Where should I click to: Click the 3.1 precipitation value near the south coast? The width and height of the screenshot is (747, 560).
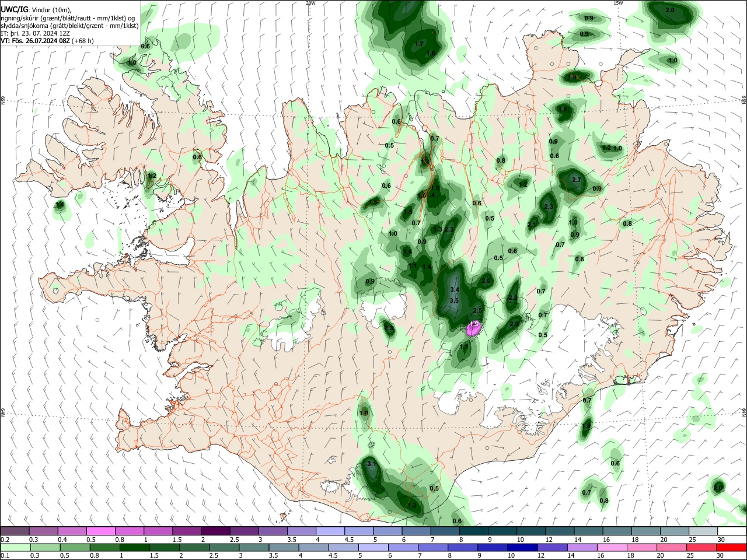click(x=372, y=463)
